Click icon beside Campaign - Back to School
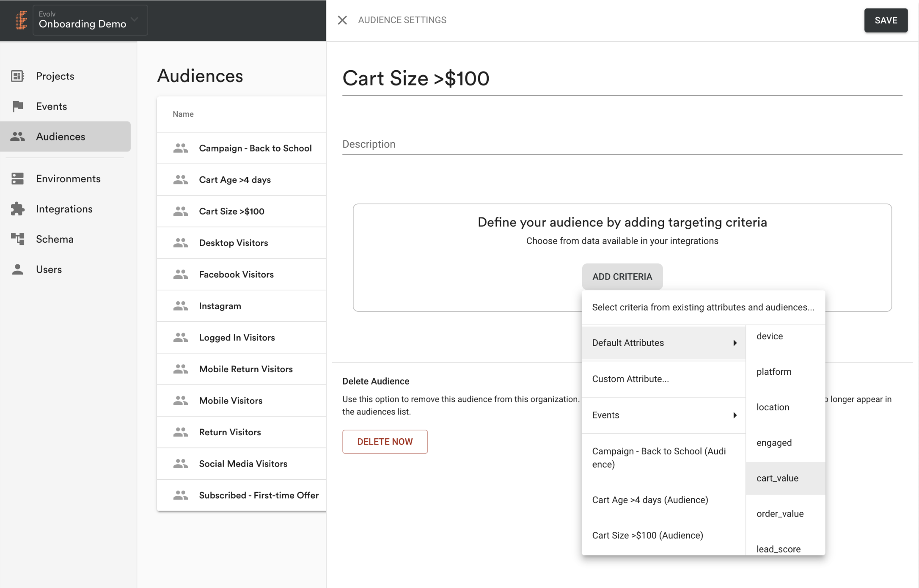This screenshot has width=919, height=588. 181,148
